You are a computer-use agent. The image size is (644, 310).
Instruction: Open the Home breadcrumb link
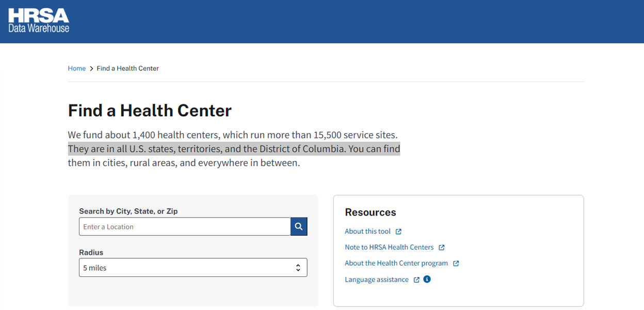[76, 68]
